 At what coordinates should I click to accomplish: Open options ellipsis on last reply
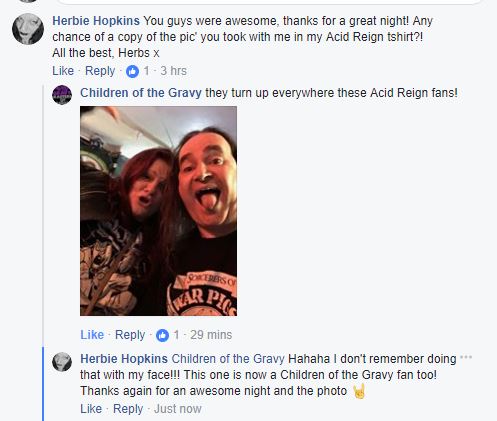[x=466, y=357]
